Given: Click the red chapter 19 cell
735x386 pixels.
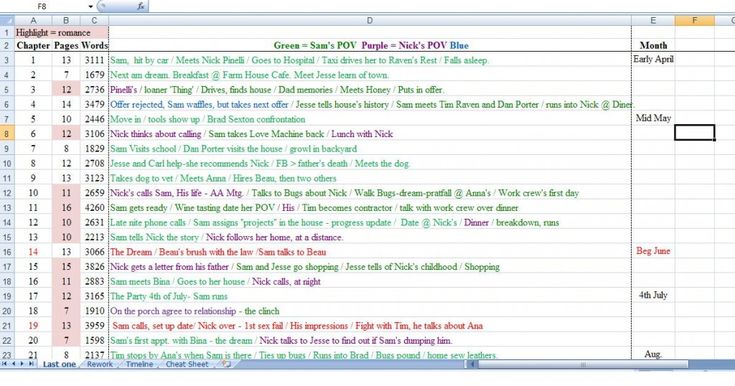Looking at the screenshot, I should point(33,325).
